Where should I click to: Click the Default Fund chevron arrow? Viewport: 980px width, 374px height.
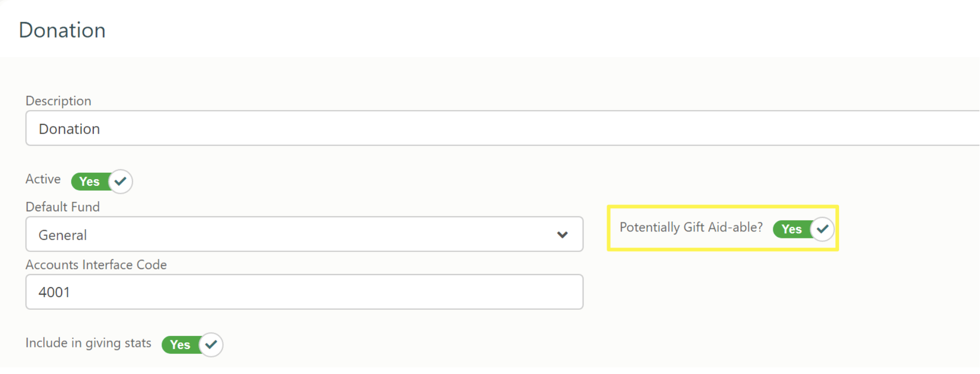[562, 234]
